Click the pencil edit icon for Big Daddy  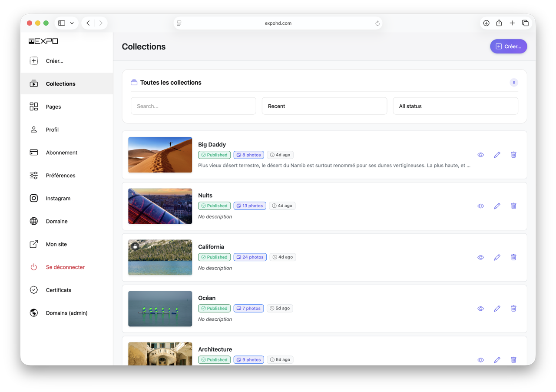pos(497,155)
